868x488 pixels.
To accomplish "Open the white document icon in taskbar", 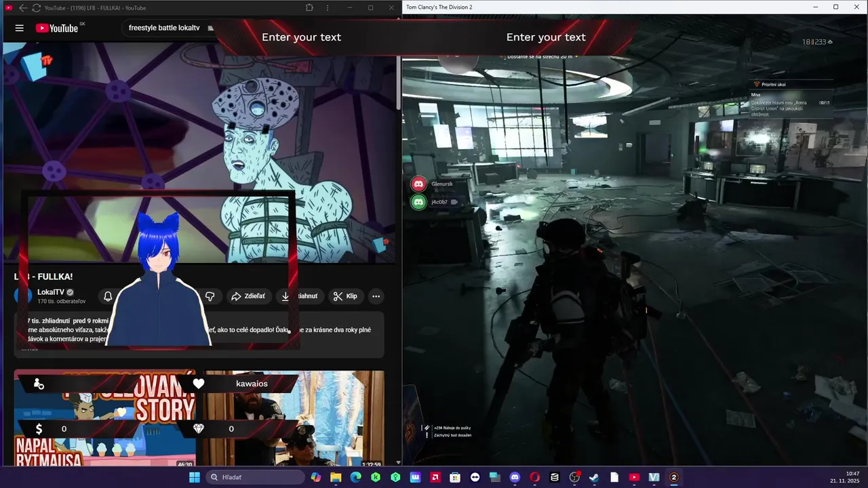I will coord(614,477).
